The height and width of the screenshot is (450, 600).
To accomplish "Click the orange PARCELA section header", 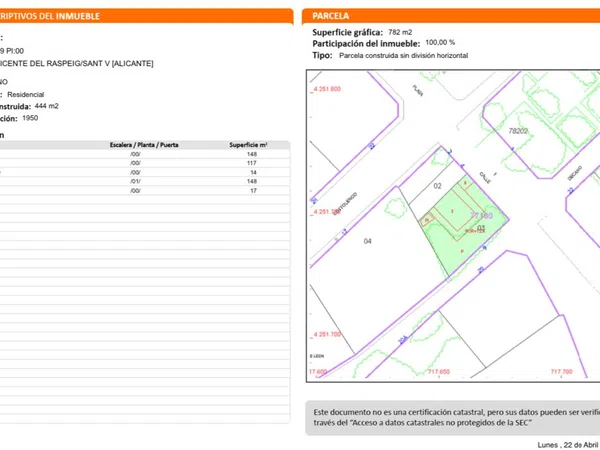I will click(450, 17).
